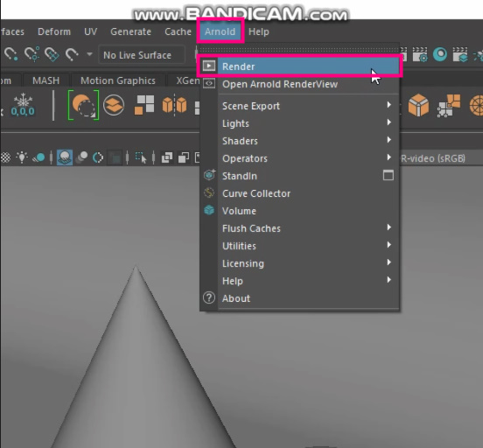483x448 pixels.
Task: Expand Utilities submenu
Action: [x=299, y=246]
